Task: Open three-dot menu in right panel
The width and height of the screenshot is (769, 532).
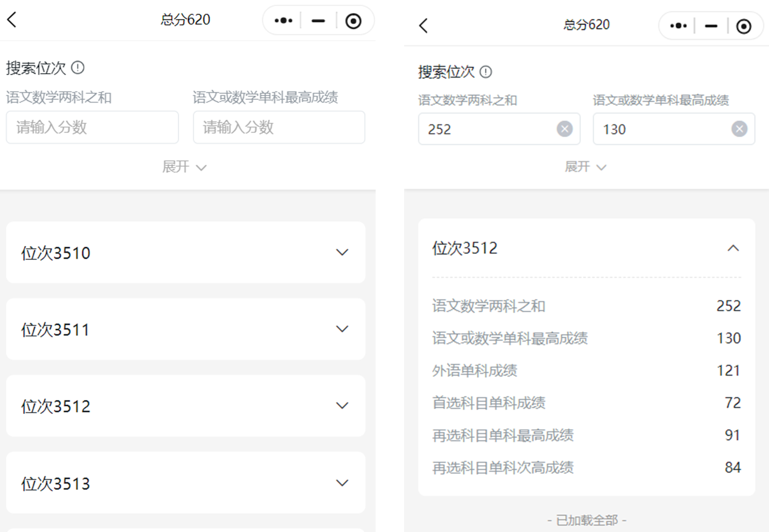Action: tap(678, 26)
